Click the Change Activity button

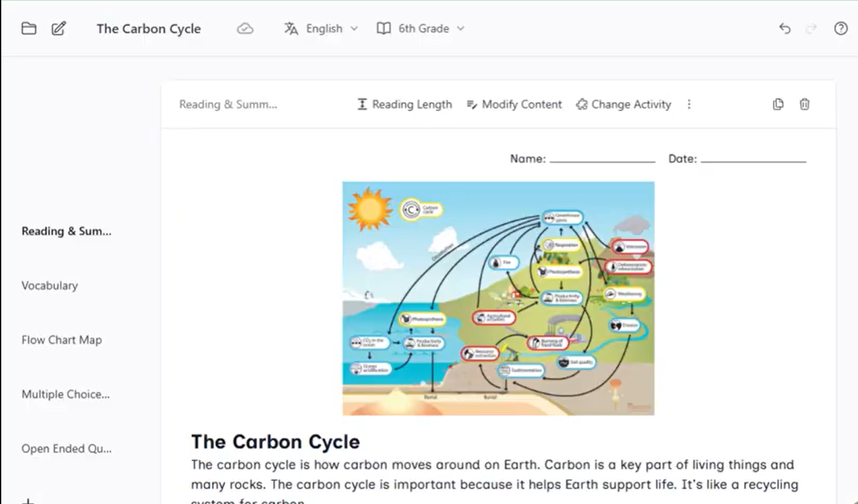(624, 104)
